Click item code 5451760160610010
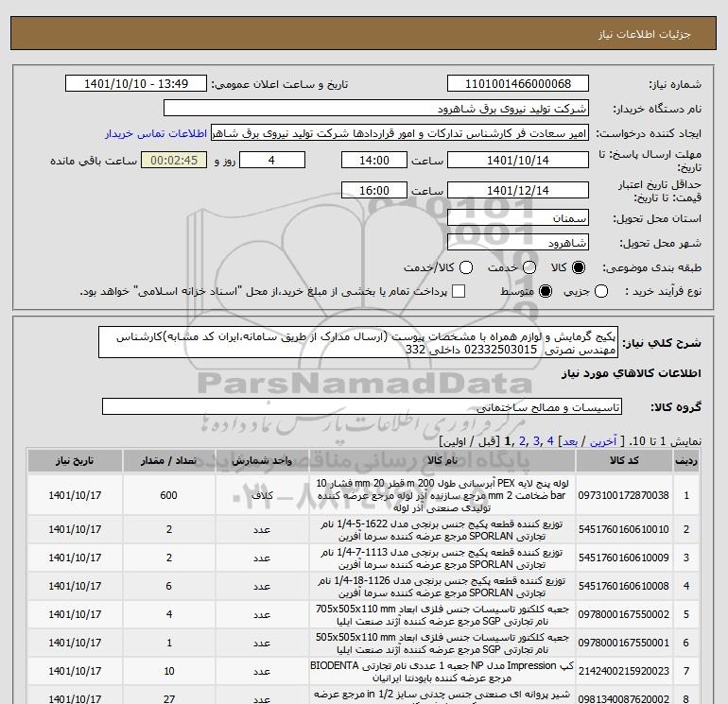Viewport: 728px width, 704px height. [624, 529]
